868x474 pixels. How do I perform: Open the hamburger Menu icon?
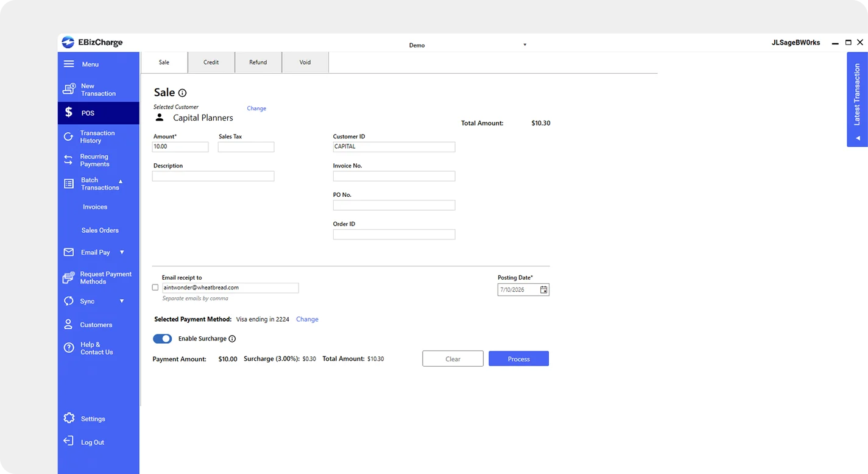click(69, 64)
